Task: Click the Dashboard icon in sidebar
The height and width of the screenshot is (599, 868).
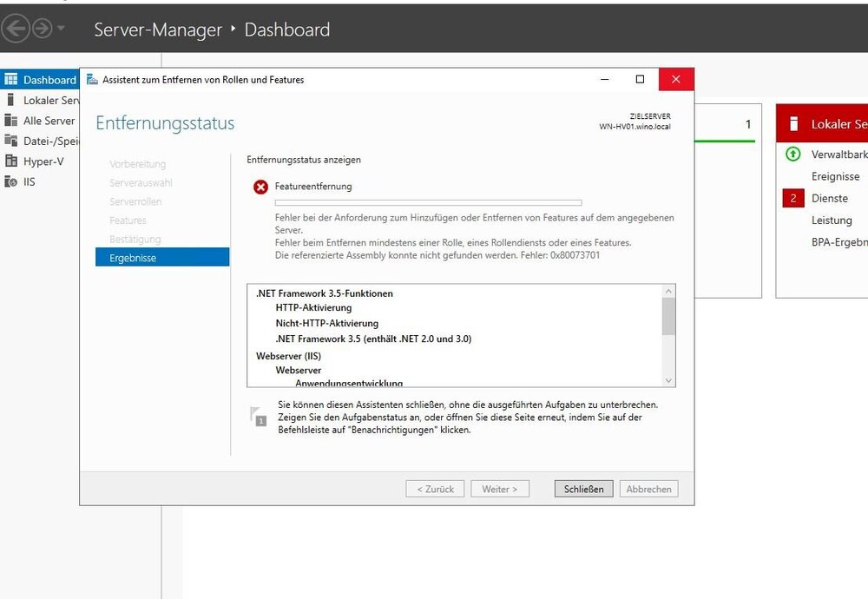Action: tap(11, 80)
